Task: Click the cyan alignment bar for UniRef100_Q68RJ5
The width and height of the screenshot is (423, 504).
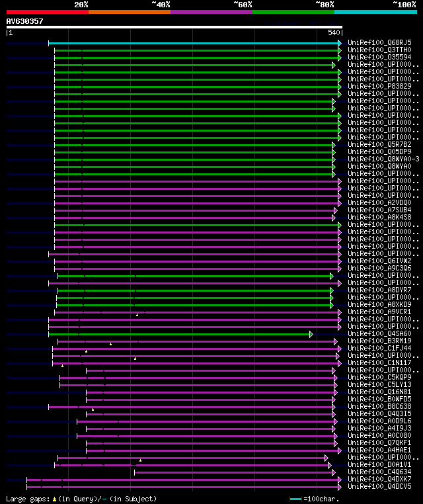Action: [x=194, y=43]
